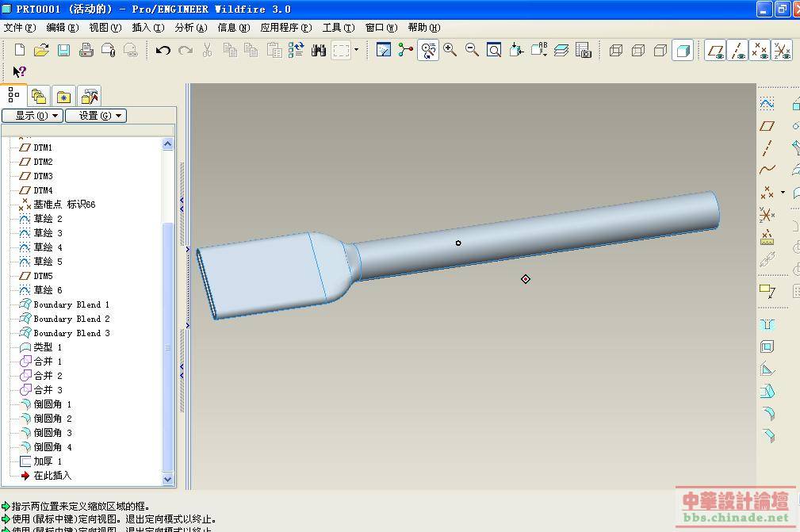
Task: Expand the datum point tool flyout arrow
Action: tap(783, 193)
